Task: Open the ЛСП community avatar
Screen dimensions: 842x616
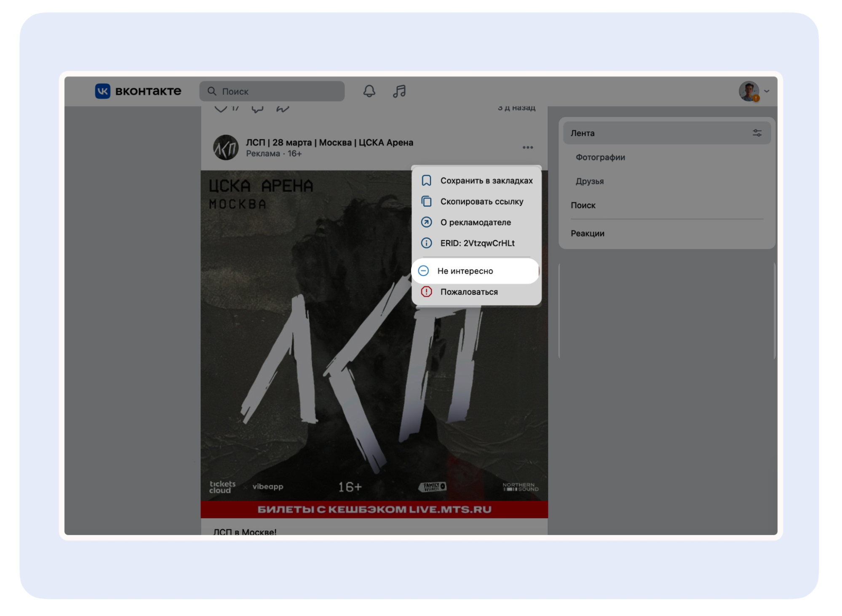Action: tap(226, 147)
